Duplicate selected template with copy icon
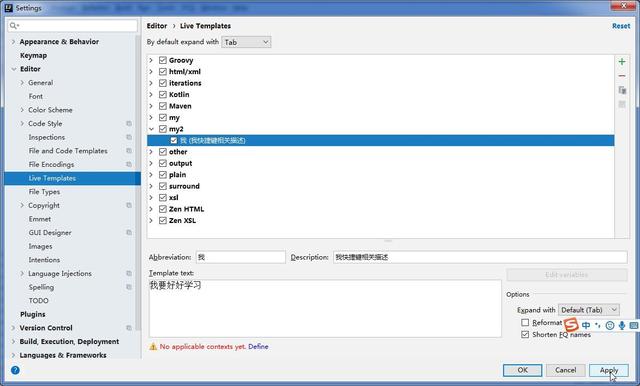The image size is (640, 386). pyautogui.click(x=622, y=90)
